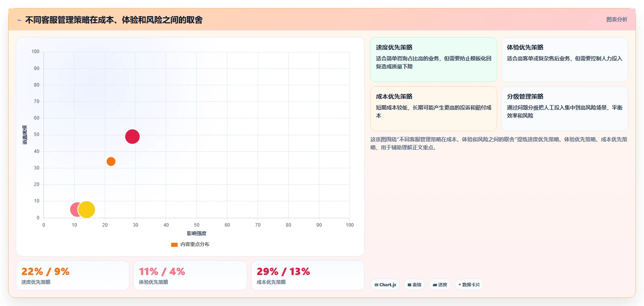Click the rotated y-axis title of the chart
This screenshot has height=306, width=644.
click(25, 135)
